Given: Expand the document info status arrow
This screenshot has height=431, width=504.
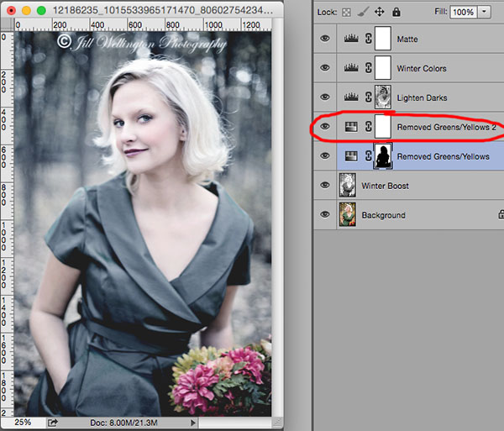Looking at the screenshot, I should (x=193, y=423).
